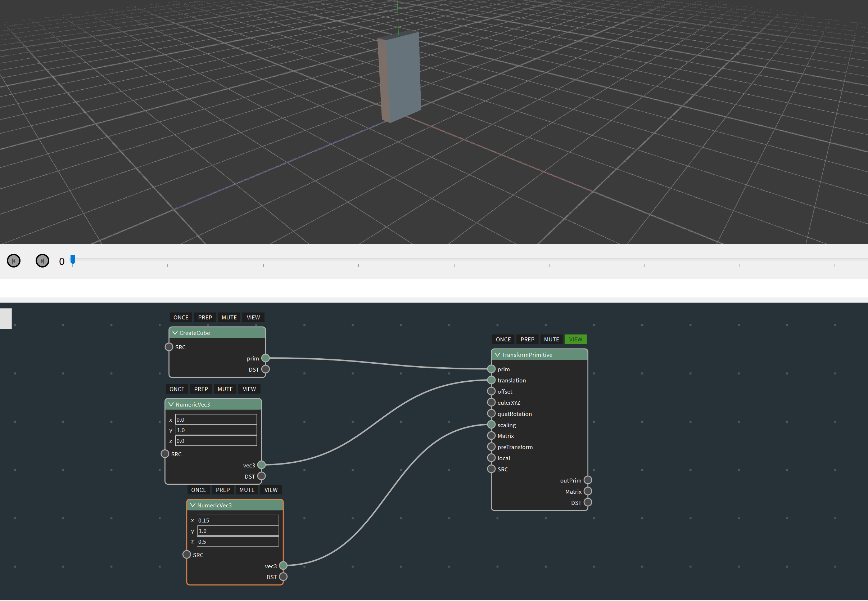Click the blue timeline frame marker
The width and height of the screenshot is (868, 601).
(x=73, y=260)
